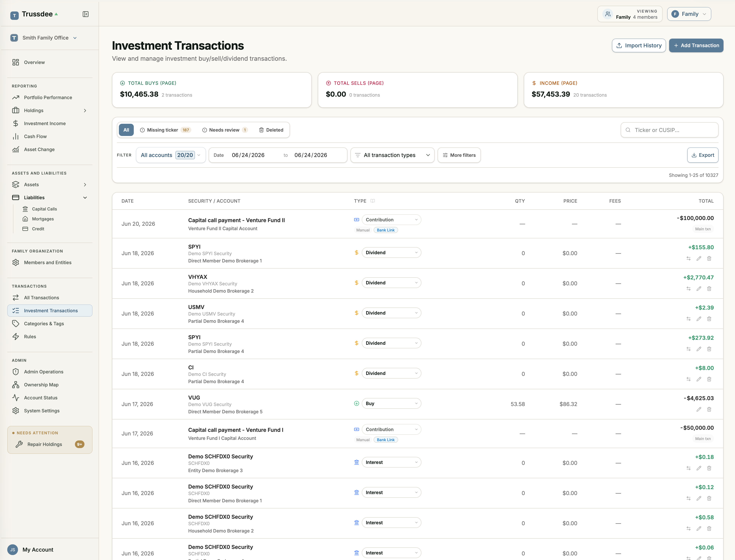Open Asset Change report

point(50,149)
